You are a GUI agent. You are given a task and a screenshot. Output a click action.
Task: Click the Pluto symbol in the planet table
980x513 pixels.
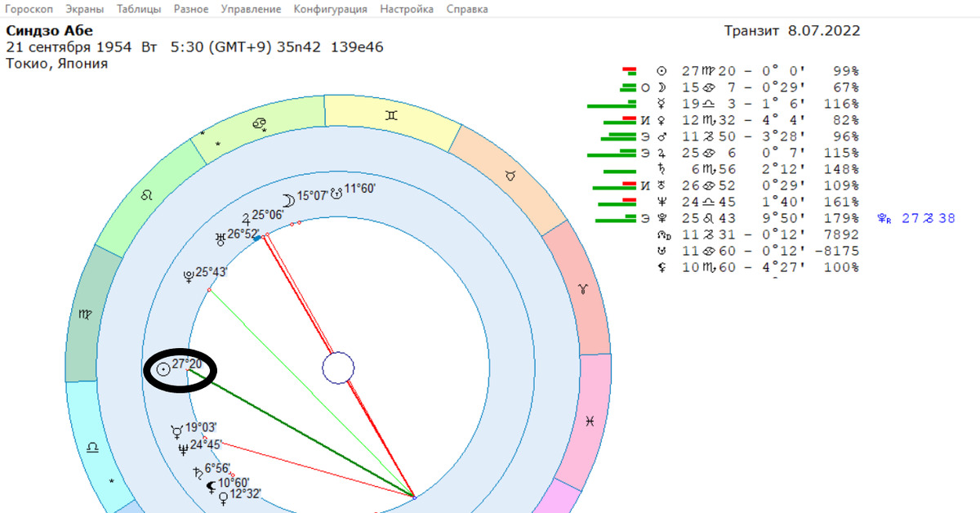(x=661, y=218)
